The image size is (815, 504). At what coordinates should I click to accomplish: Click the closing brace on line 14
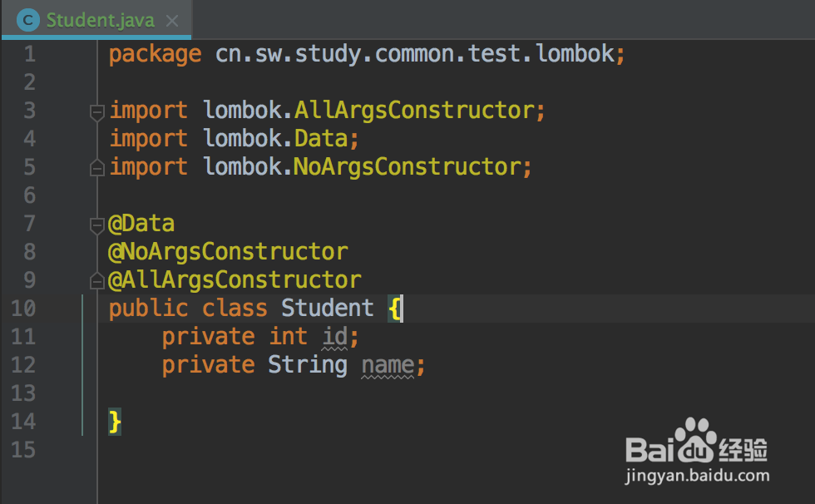(x=115, y=422)
